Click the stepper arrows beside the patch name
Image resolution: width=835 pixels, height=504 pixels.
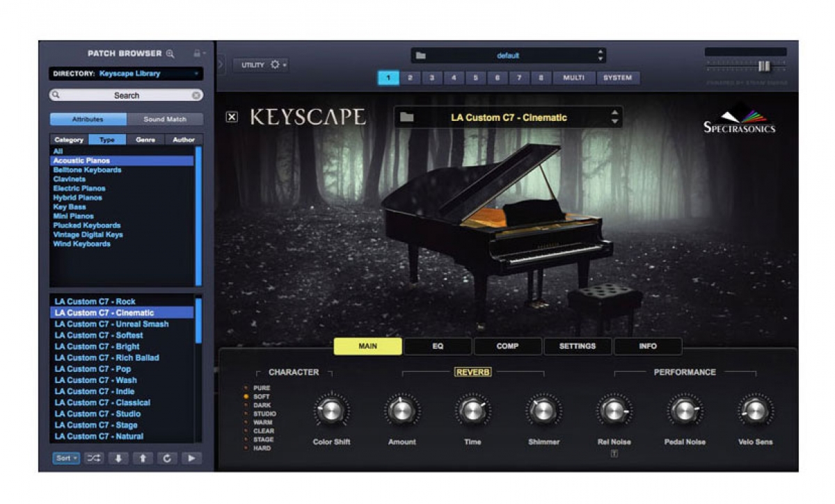click(x=614, y=117)
